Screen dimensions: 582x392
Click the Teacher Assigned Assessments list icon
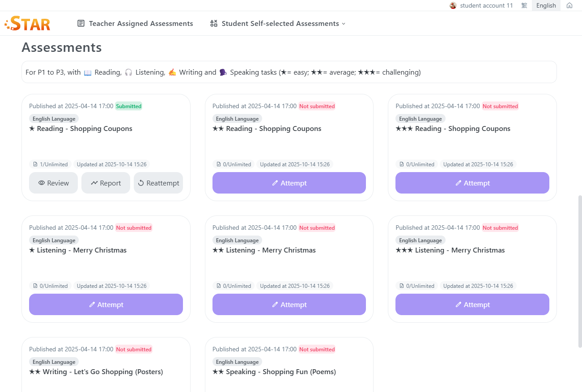tap(81, 23)
